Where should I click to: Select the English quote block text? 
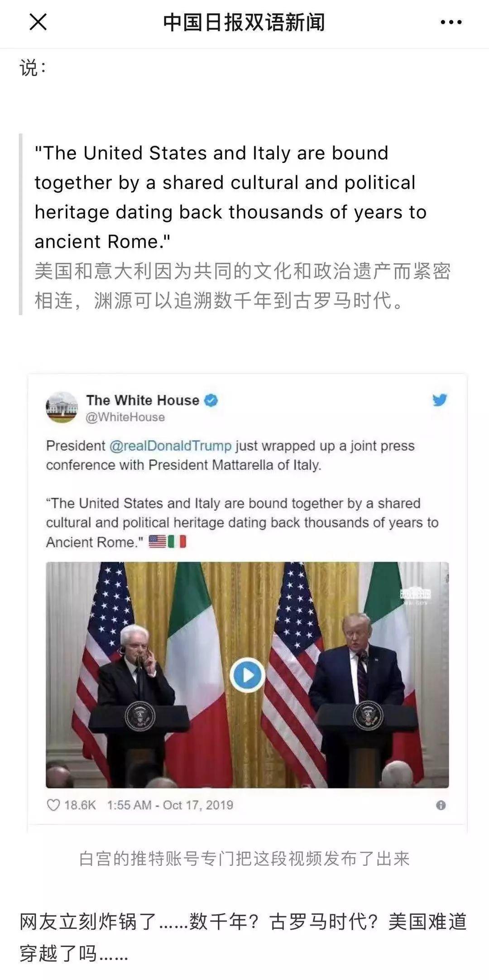tap(231, 197)
